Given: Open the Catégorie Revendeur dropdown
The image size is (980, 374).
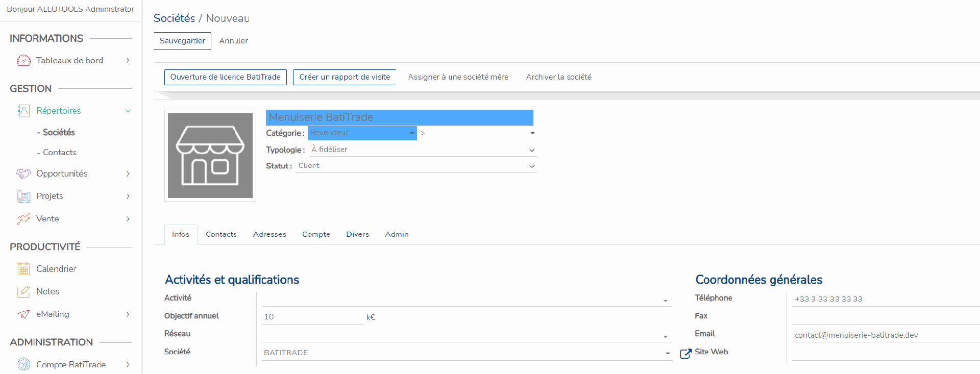Looking at the screenshot, I should (362, 133).
